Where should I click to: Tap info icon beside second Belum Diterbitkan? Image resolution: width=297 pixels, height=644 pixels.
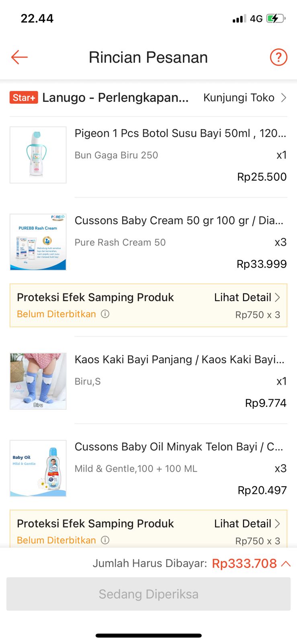pos(105,540)
